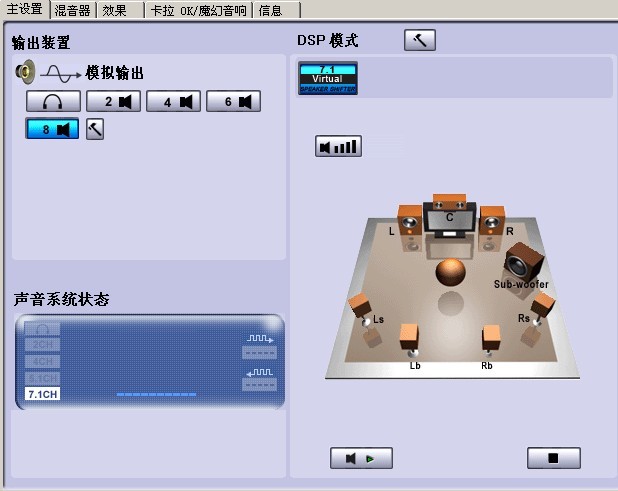Click the Sub-woofer speaker

(523, 266)
